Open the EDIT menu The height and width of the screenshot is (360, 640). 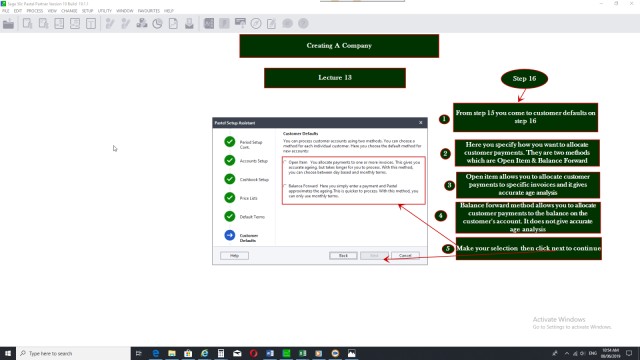[x=18, y=11]
